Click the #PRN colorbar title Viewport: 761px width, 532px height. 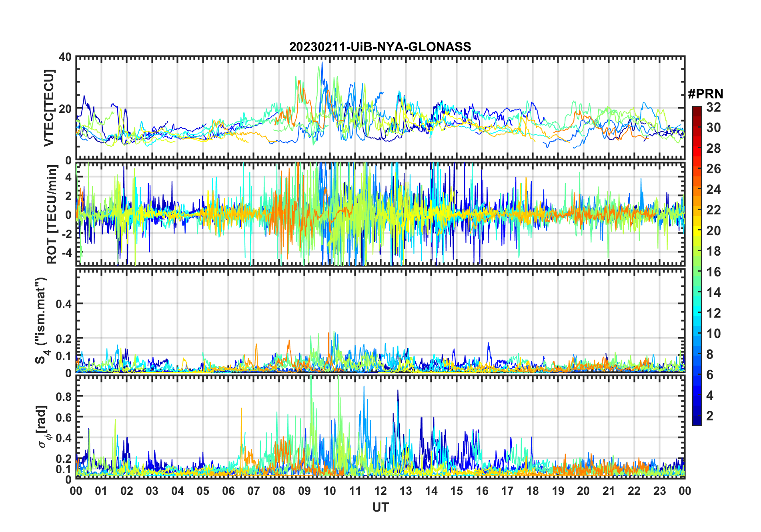click(705, 94)
